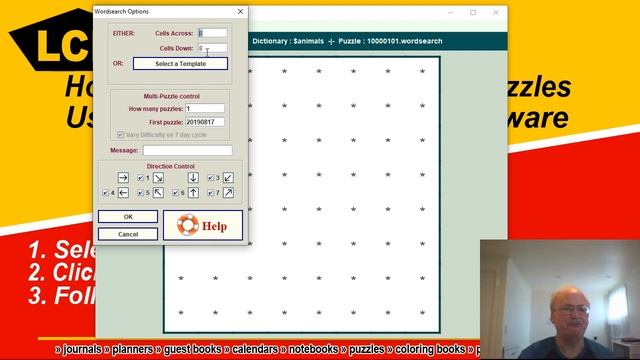
Task: Click the up arrow direction icon
Action: click(x=193, y=193)
